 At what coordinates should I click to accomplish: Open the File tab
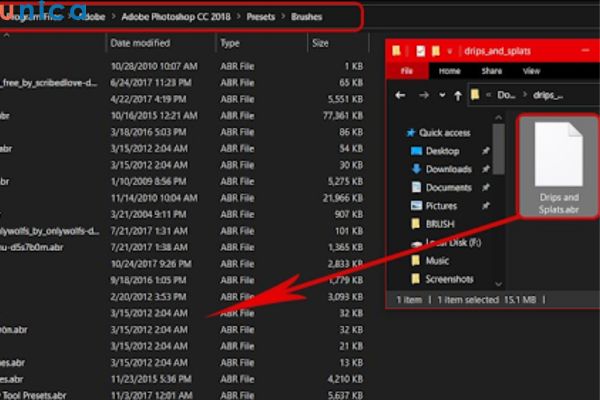tap(407, 71)
